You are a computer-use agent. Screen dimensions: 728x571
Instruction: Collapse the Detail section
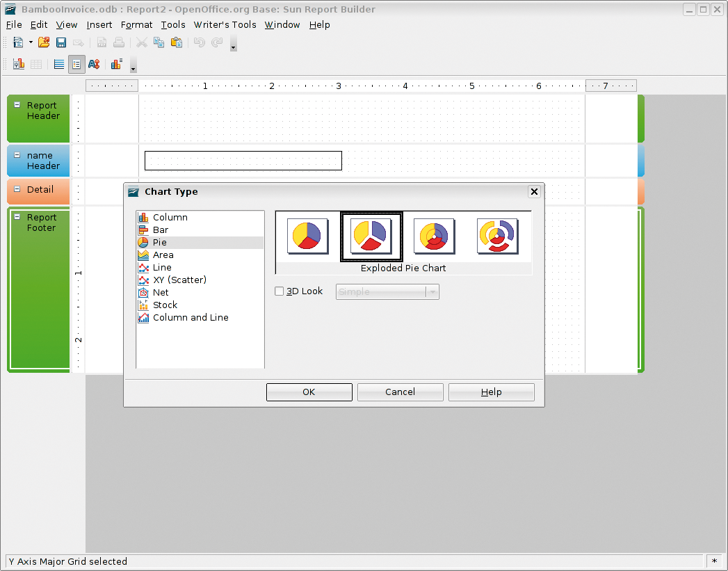17,189
